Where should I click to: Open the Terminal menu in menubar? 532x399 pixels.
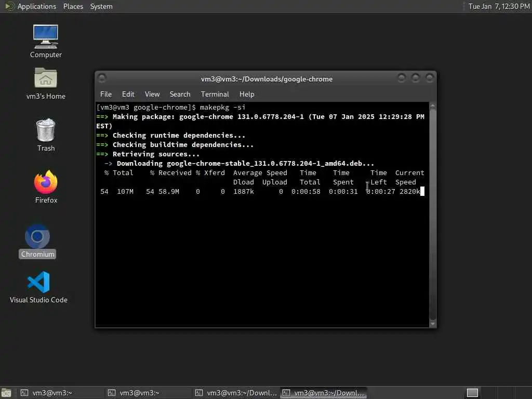pos(215,94)
